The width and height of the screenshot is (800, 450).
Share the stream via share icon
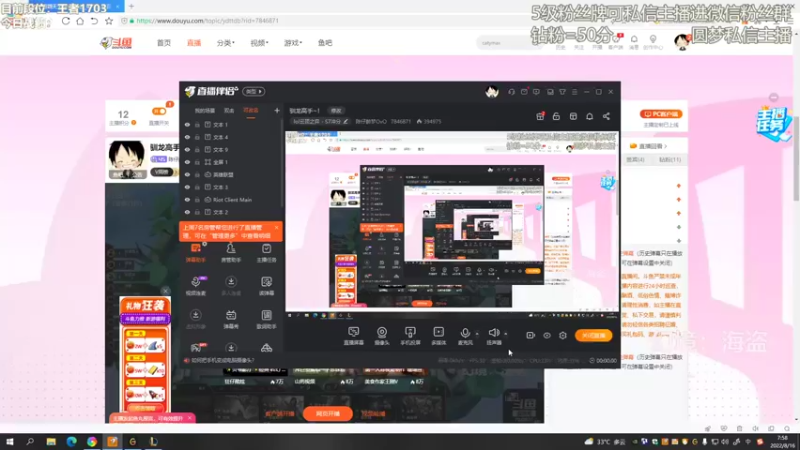tap(606, 116)
